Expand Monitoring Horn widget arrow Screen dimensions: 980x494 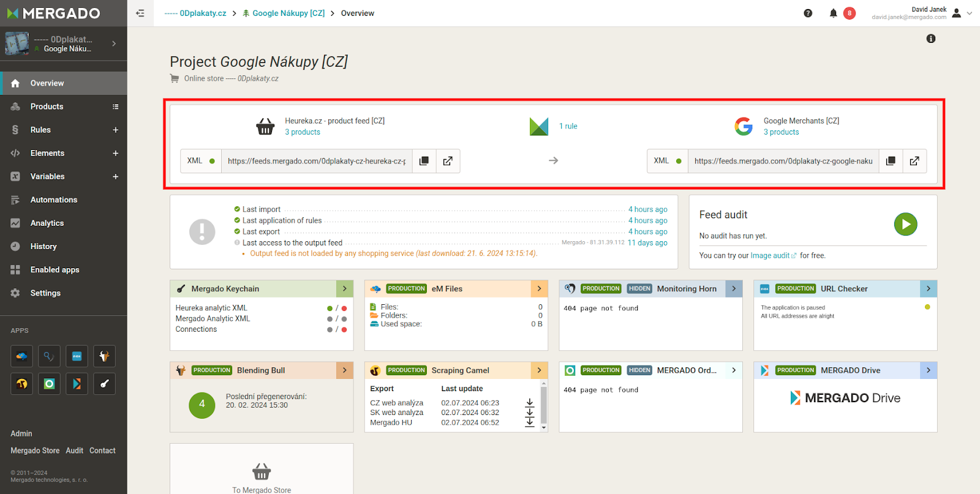[734, 289]
